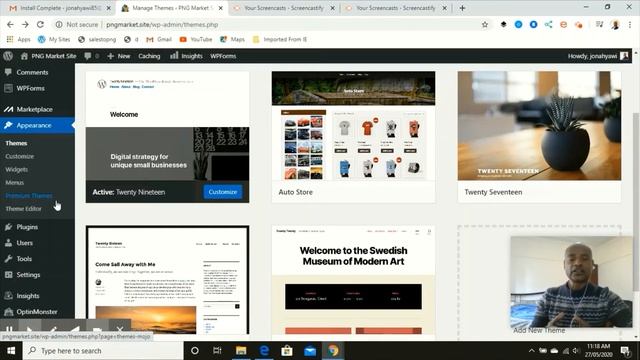The height and width of the screenshot is (360, 640).
Task: Open Users in the sidebar
Action: pos(24,243)
